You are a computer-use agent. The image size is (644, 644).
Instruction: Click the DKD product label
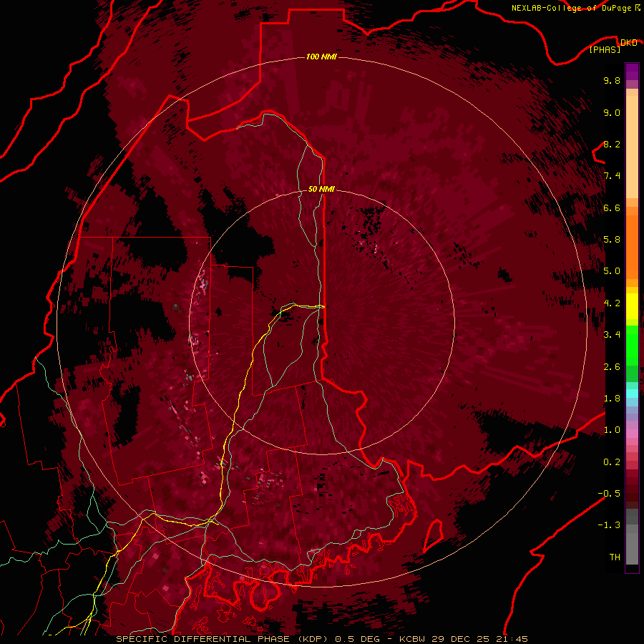coord(628,43)
